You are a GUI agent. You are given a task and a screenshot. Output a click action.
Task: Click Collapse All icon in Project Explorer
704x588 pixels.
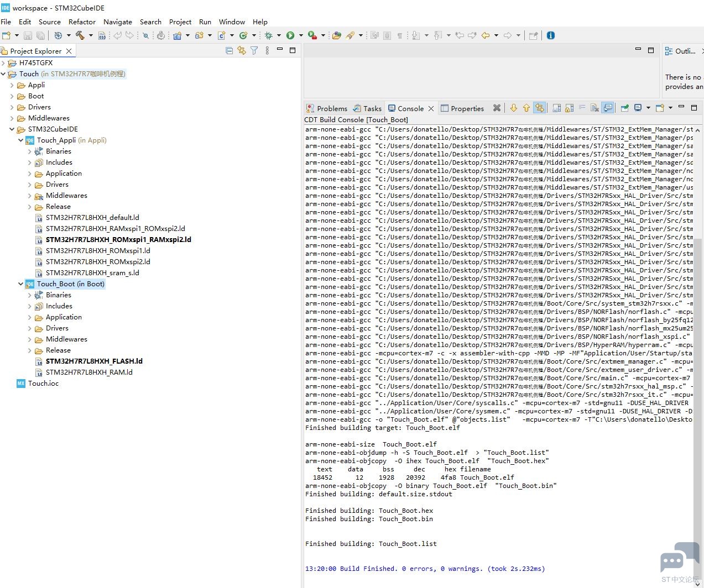230,50
